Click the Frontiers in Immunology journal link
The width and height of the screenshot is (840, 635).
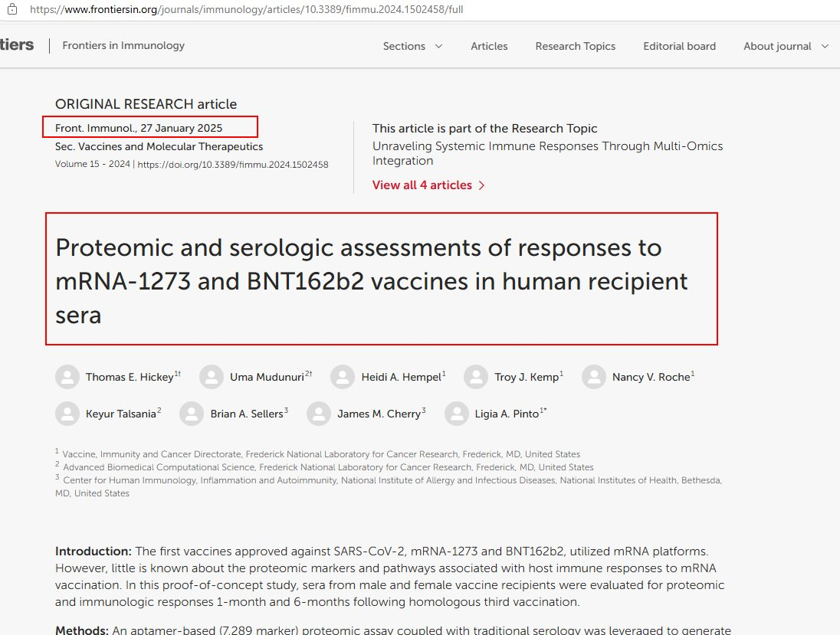(123, 45)
